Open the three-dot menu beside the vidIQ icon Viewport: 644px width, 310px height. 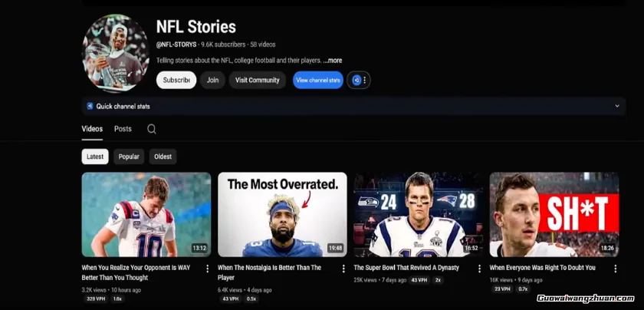(365, 80)
